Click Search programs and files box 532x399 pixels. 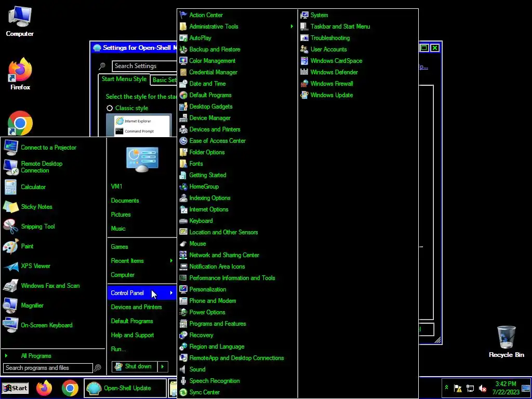coord(48,368)
